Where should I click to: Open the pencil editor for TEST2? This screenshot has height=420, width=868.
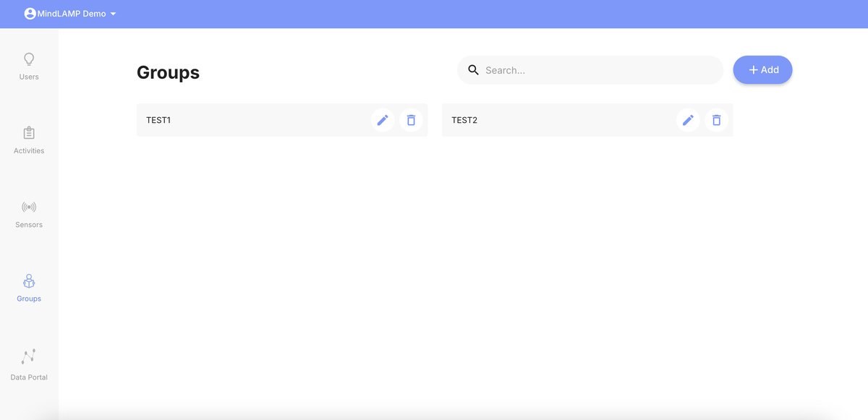click(688, 120)
